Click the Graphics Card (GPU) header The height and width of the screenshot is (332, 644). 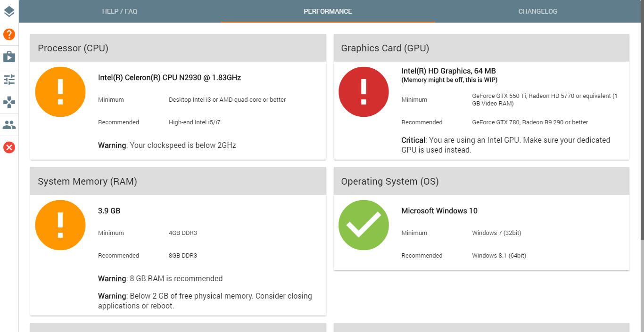click(x=385, y=48)
